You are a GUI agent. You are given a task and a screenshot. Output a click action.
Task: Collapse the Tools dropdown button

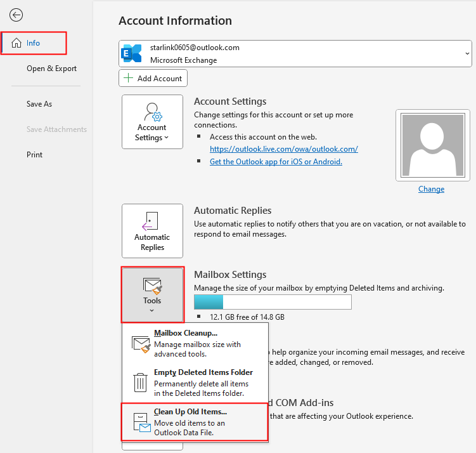[x=152, y=295]
